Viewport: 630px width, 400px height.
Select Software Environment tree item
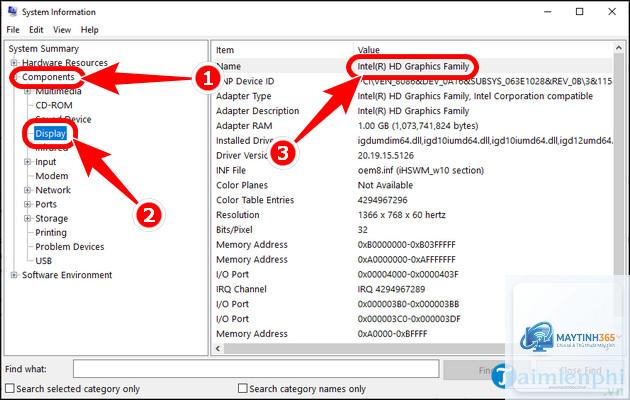coord(67,275)
